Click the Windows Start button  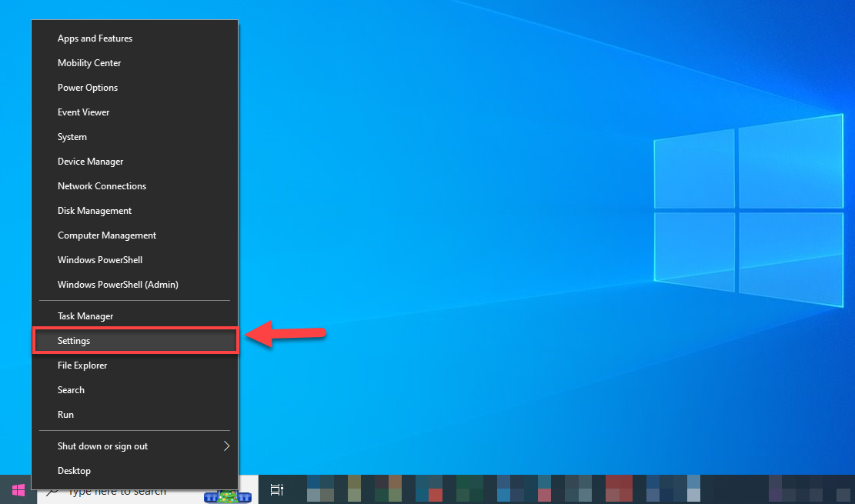tap(18, 490)
